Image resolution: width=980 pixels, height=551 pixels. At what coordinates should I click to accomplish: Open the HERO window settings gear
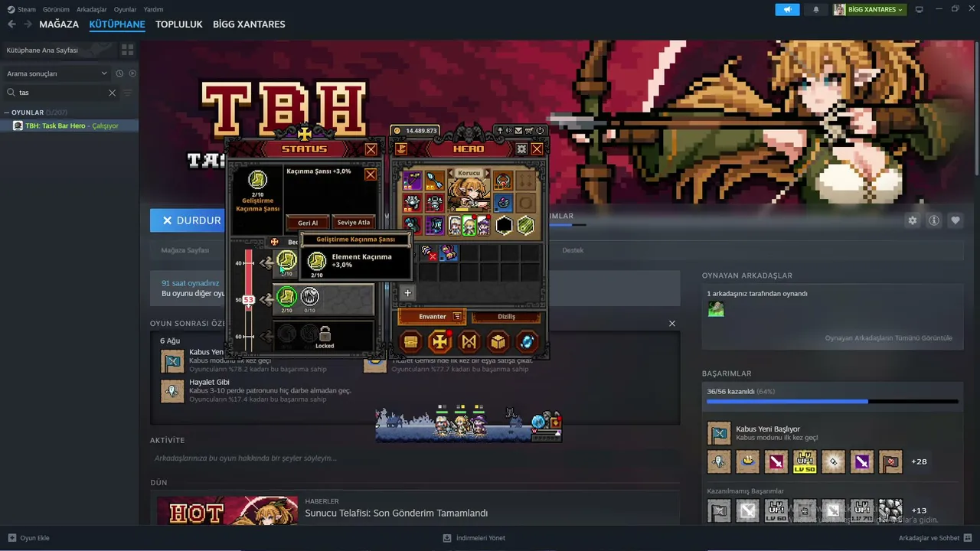(x=521, y=149)
